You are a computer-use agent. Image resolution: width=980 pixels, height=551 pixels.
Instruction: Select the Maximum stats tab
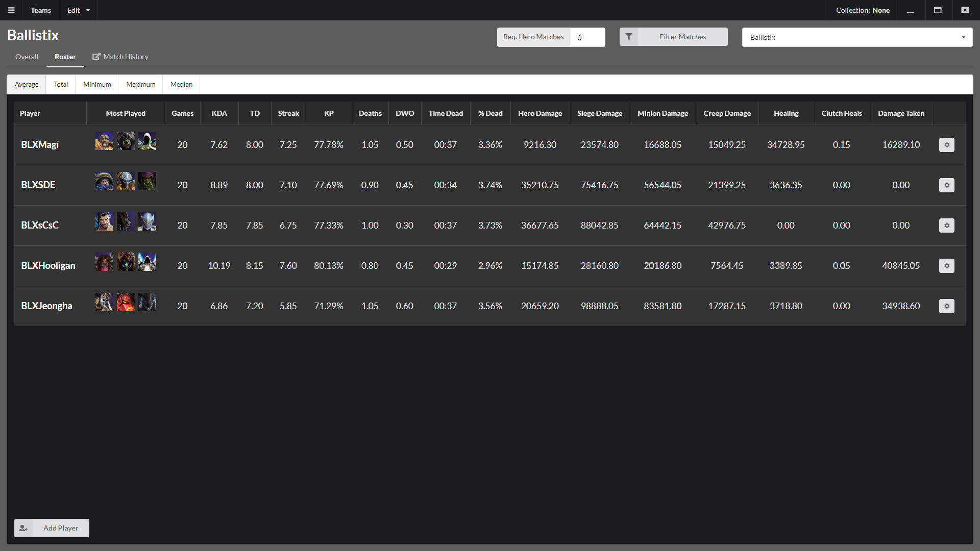[141, 84]
